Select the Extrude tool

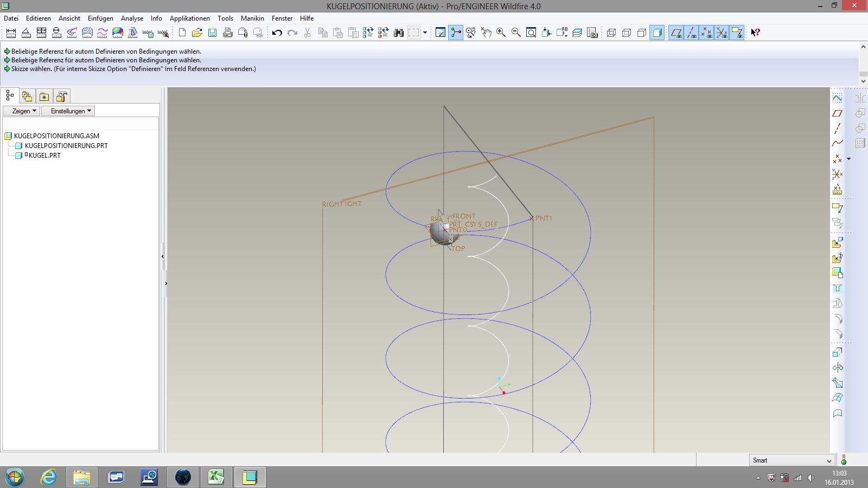(x=838, y=352)
